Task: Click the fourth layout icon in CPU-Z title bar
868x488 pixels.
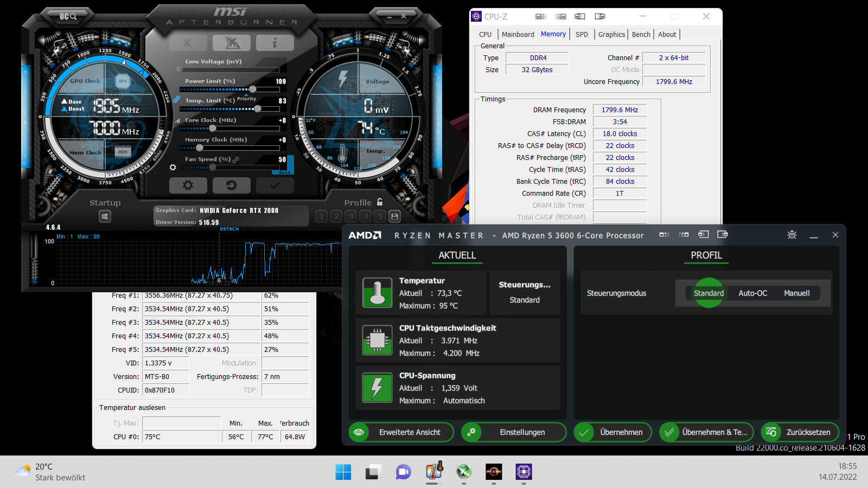Action: point(599,16)
